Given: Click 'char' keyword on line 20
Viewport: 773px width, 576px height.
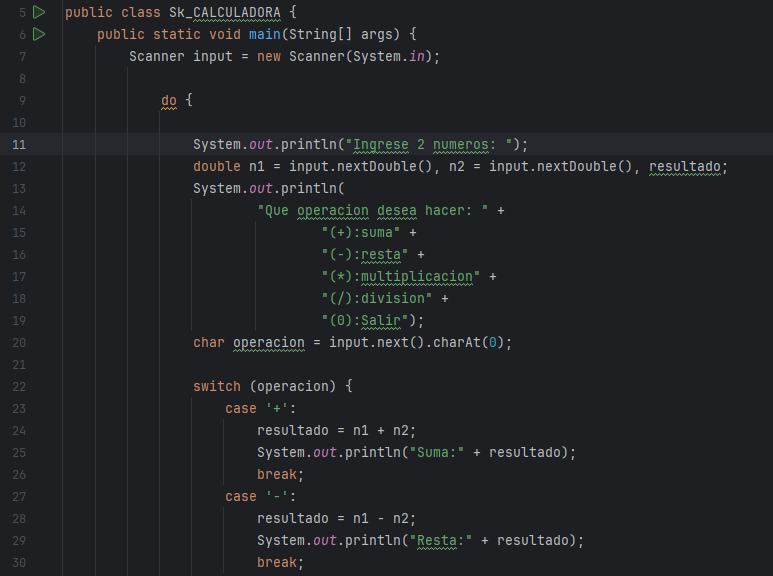Looking at the screenshot, I should [x=209, y=342].
